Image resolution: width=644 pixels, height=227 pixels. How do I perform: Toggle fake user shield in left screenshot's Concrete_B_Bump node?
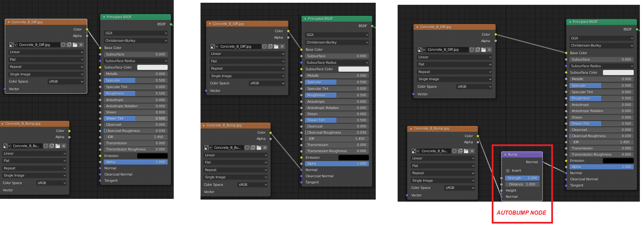pyautogui.click(x=46, y=146)
